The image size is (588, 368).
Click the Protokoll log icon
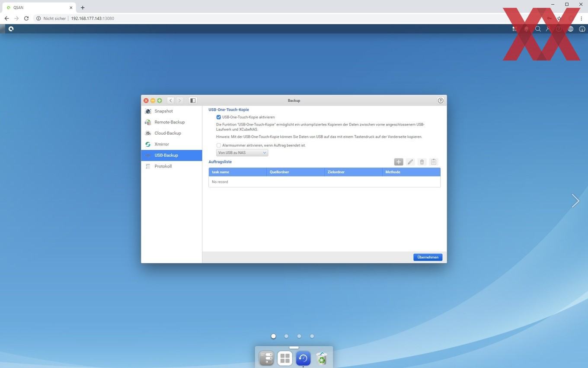(148, 166)
